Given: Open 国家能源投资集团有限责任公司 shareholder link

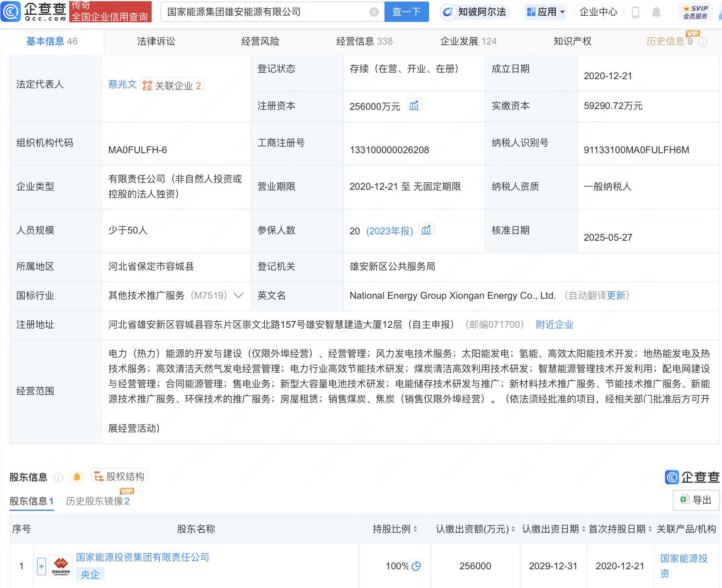Looking at the screenshot, I should click(142, 557).
